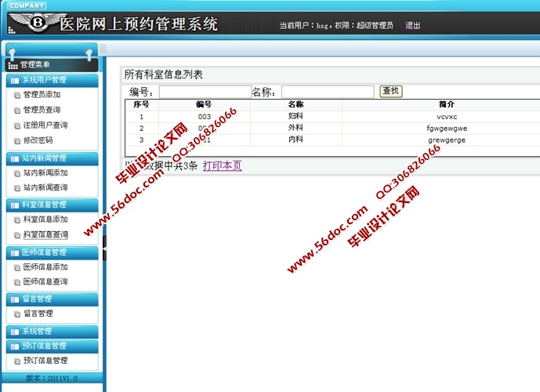Click the 退出 logout link
540x392 pixels.
coord(413,25)
